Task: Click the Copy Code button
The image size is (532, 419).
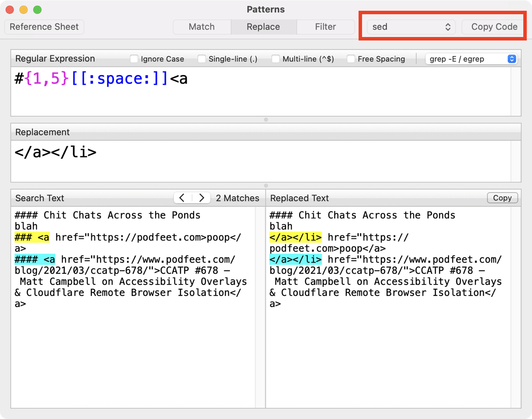Action: [x=494, y=27]
